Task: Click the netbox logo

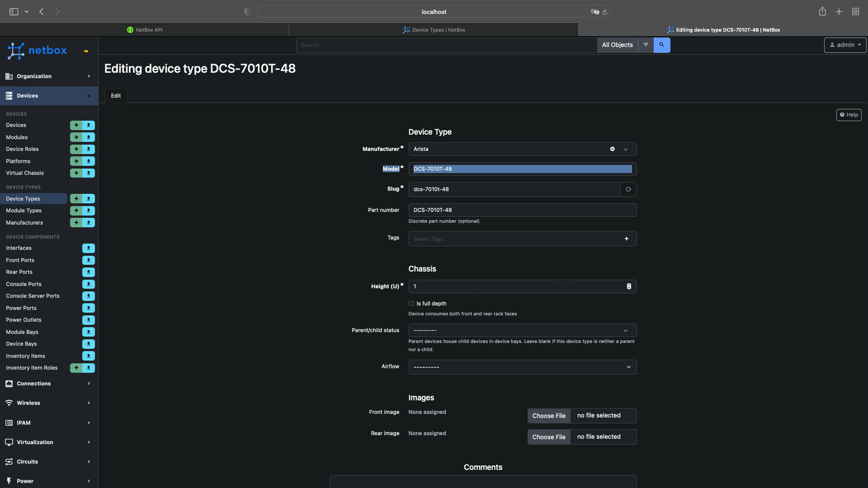Action: pos(37,51)
